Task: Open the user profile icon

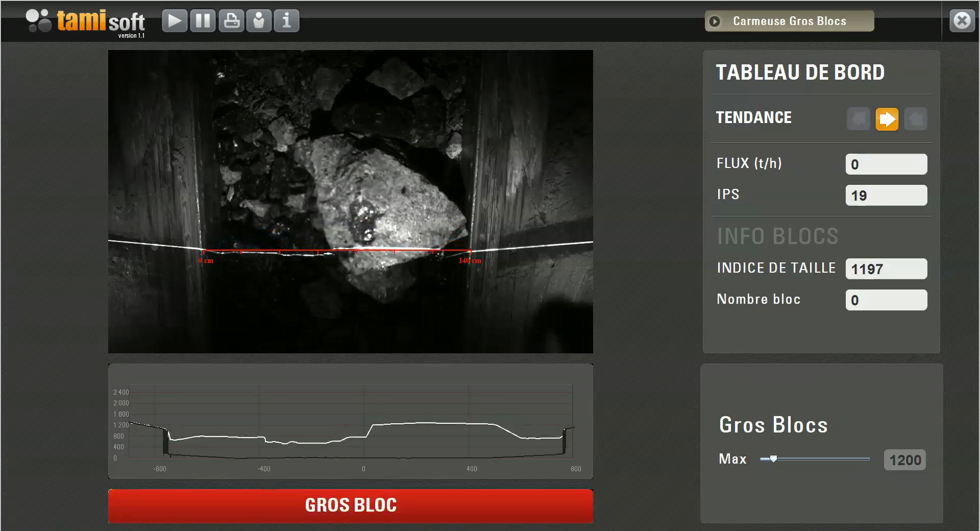Action: coord(259,21)
